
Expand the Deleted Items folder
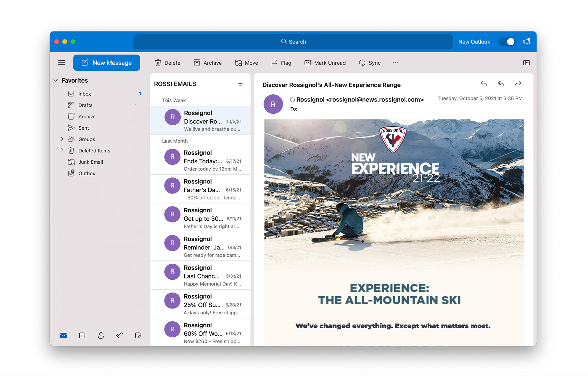(x=62, y=150)
